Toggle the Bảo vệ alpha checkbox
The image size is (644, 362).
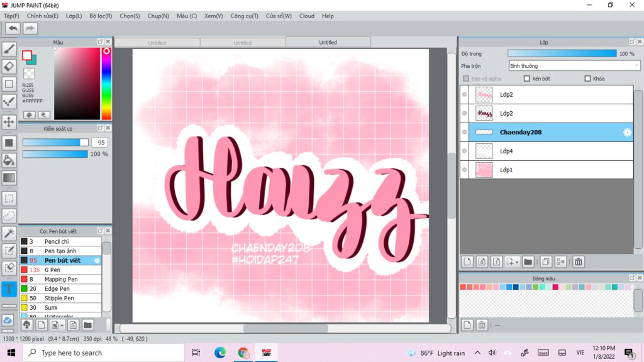coord(466,79)
